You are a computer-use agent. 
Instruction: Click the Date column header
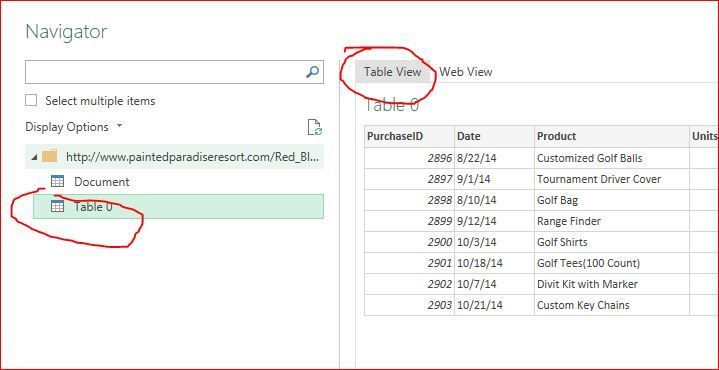tap(494, 136)
